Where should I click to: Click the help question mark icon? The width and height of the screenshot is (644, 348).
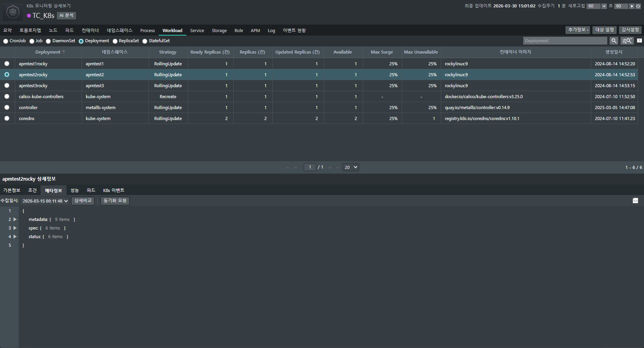click(x=639, y=41)
